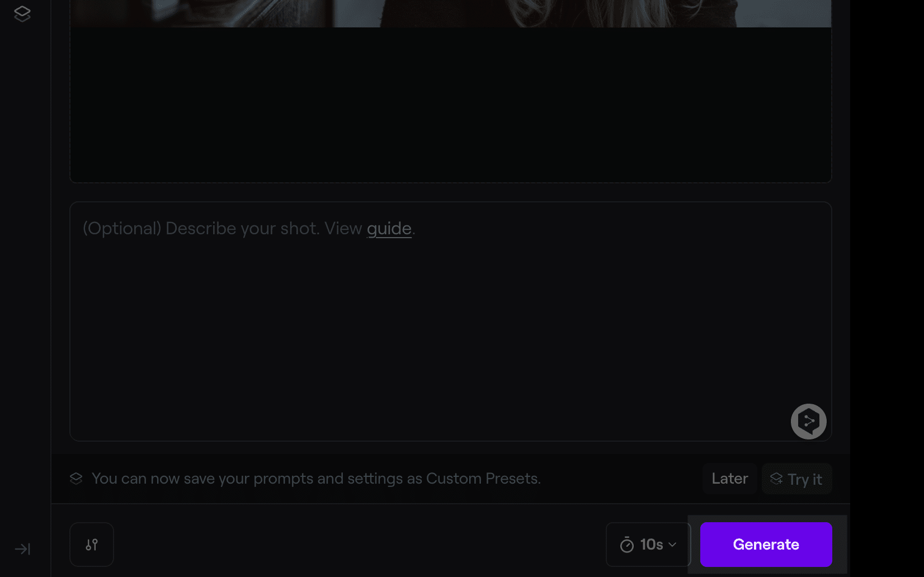Click the '(Optional) Describe your shot' placeholder
Viewport: 924px width, 577px height.
pos(223,228)
